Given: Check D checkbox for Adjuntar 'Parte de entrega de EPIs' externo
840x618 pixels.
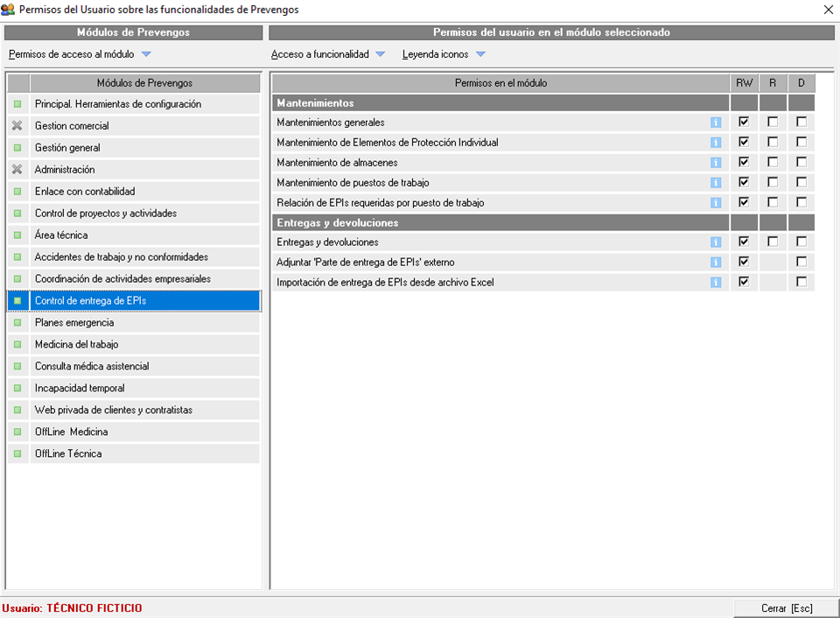Looking at the screenshot, I should click(x=801, y=262).
